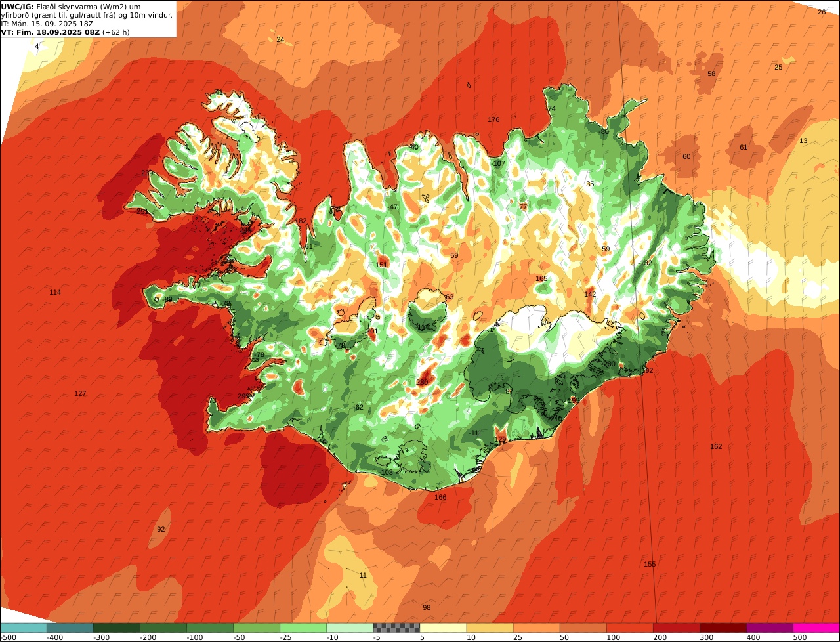The image size is (840, 642).
Task: Click the map value 60 east of Iceland
Action: (686, 156)
